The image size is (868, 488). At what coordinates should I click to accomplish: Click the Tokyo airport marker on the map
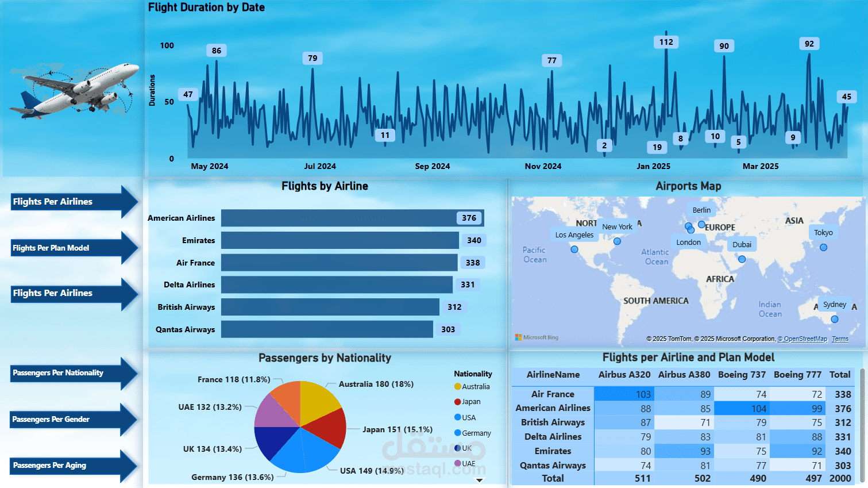pos(823,247)
